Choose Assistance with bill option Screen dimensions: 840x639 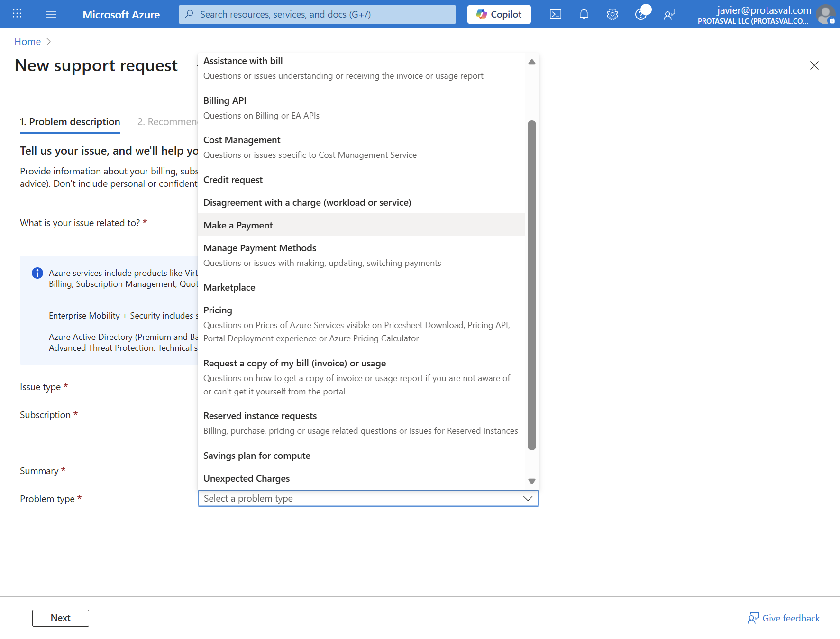click(361, 68)
